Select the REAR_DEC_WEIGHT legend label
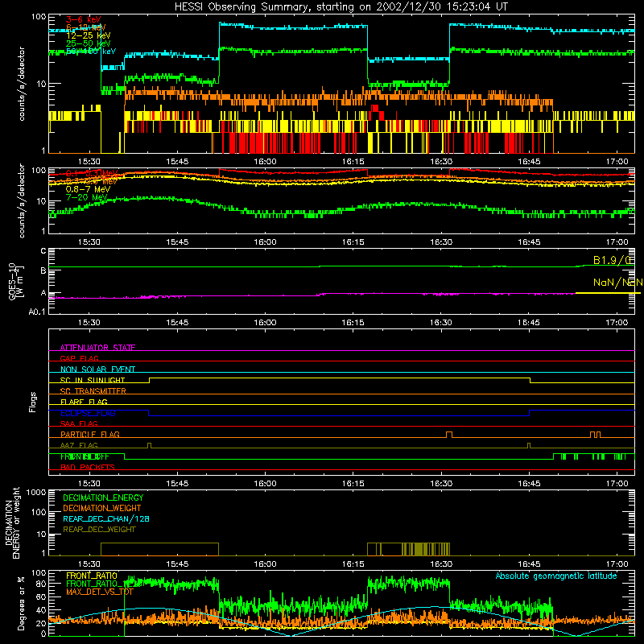644x644 pixels. pyautogui.click(x=99, y=530)
